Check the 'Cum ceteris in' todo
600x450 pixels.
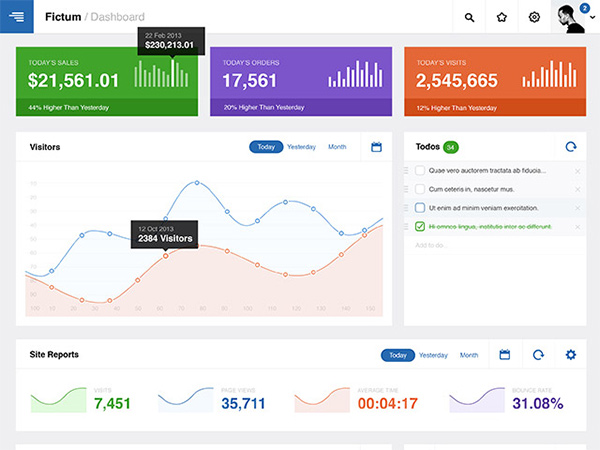(420, 189)
